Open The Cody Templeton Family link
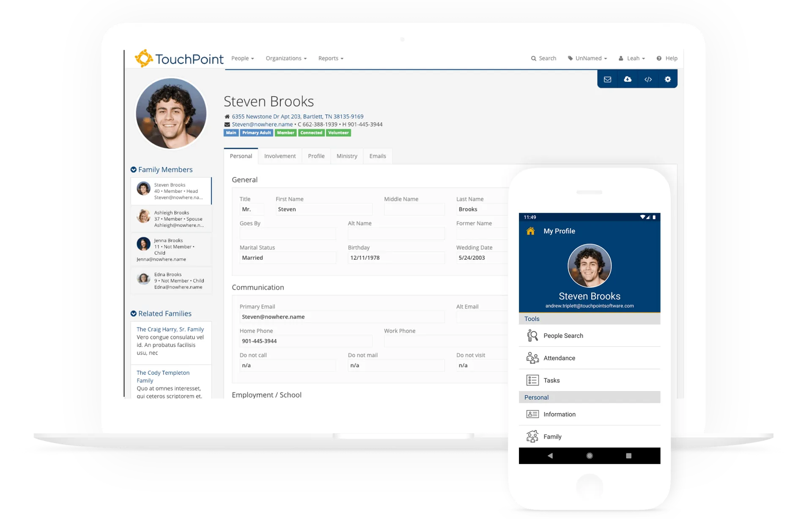This screenshot has height=525, width=812. pyautogui.click(x=163, y=377)
